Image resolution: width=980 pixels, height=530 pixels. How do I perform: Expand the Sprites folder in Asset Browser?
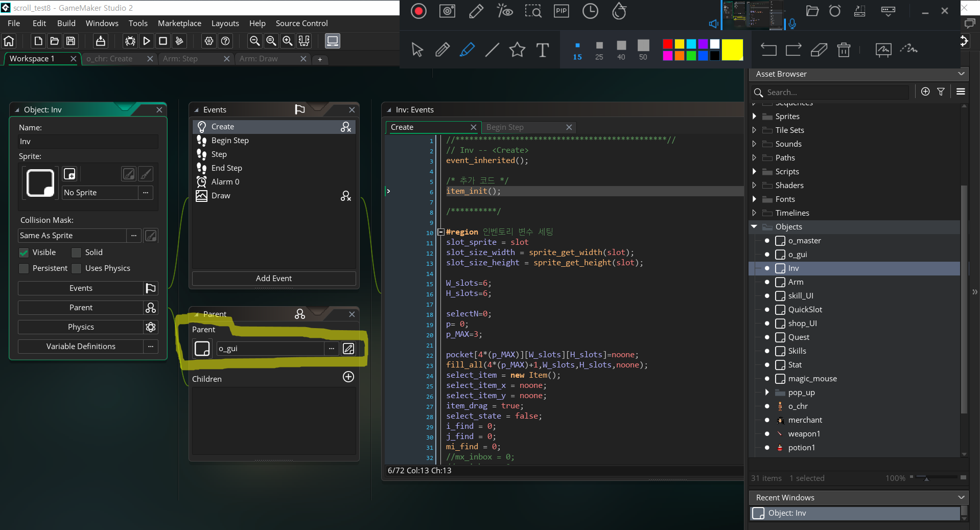754,117
